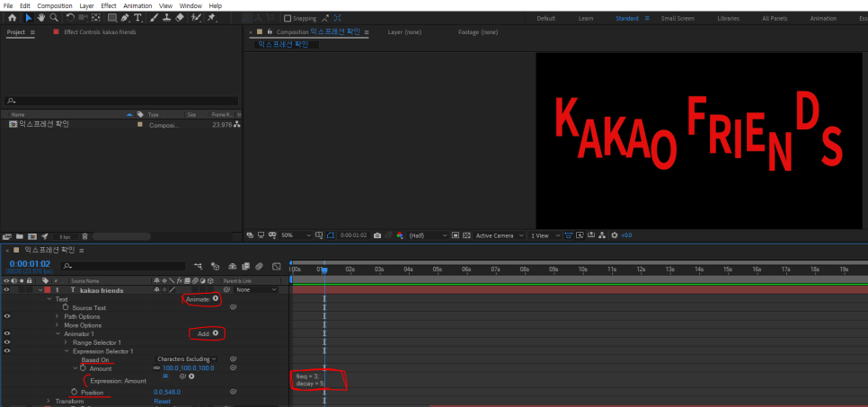
Task: Toggle the Source Text stopwatch
Action: 66,307
